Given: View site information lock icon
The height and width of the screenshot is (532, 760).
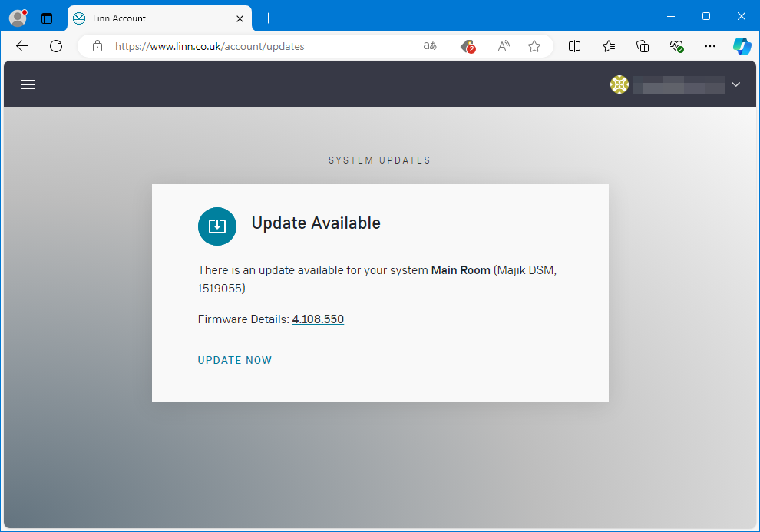Looking at the screenshot, I should pyautogui.click(x=97, y=46).
